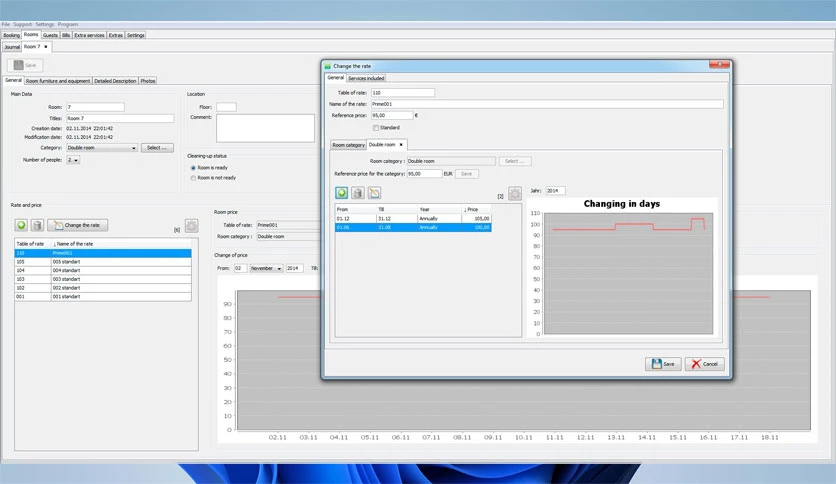Select row 105 005 standart

coord(103,262)
